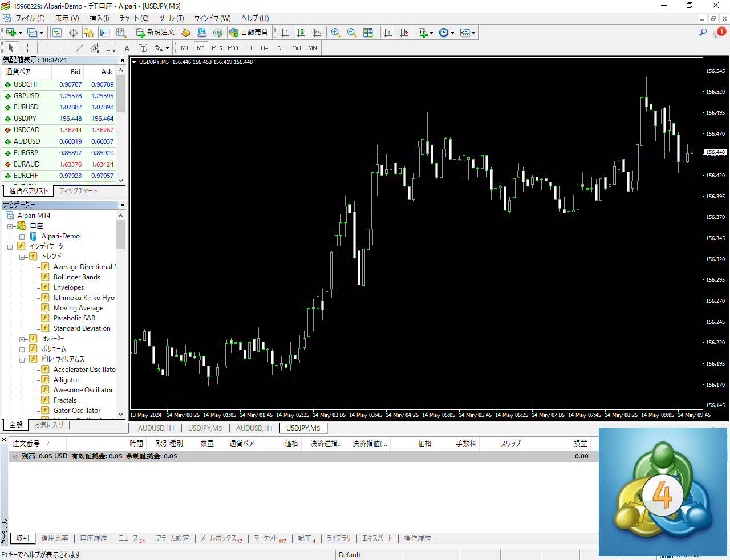Toggle the Market Watch window icon

pos(57,33)
